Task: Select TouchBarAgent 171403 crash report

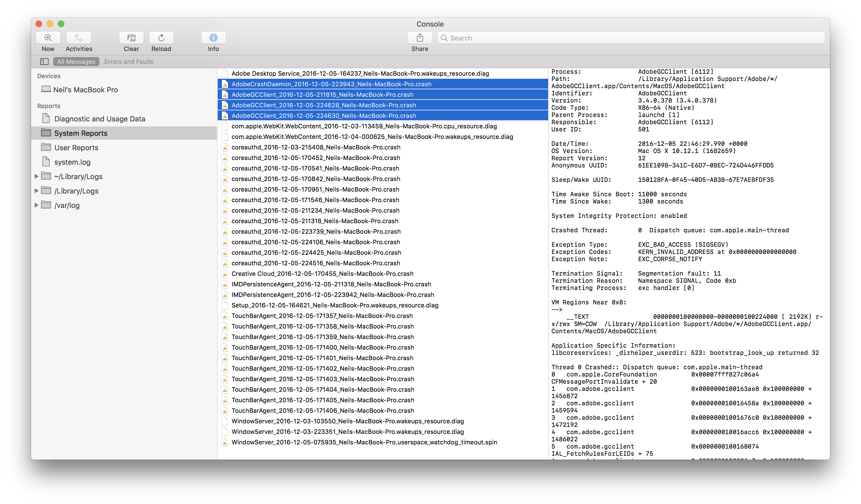Action: coord(383,379)
